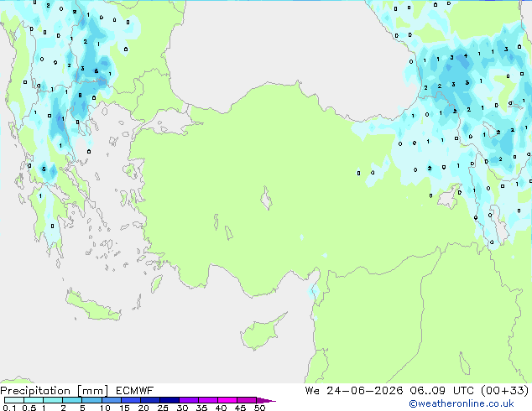Click the 45–50 mm legend swatch
The height and width of the screenshot is (411, 532).
click(247, 400)
